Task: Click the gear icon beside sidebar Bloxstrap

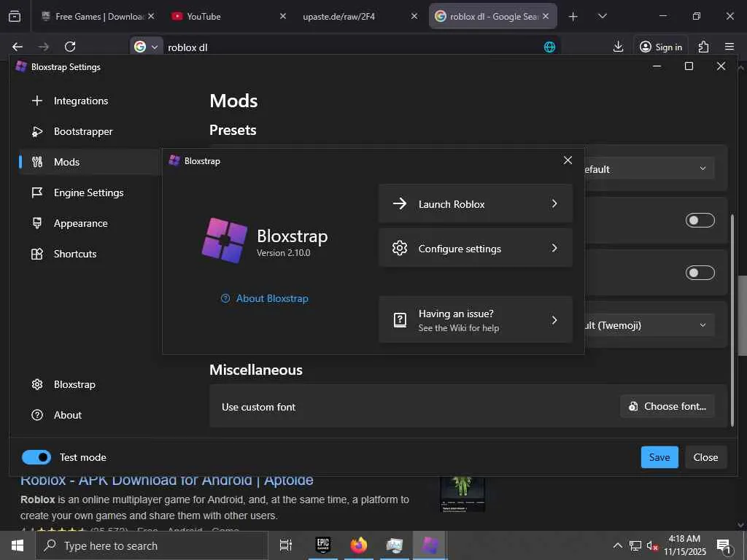Action: [36, 384]
